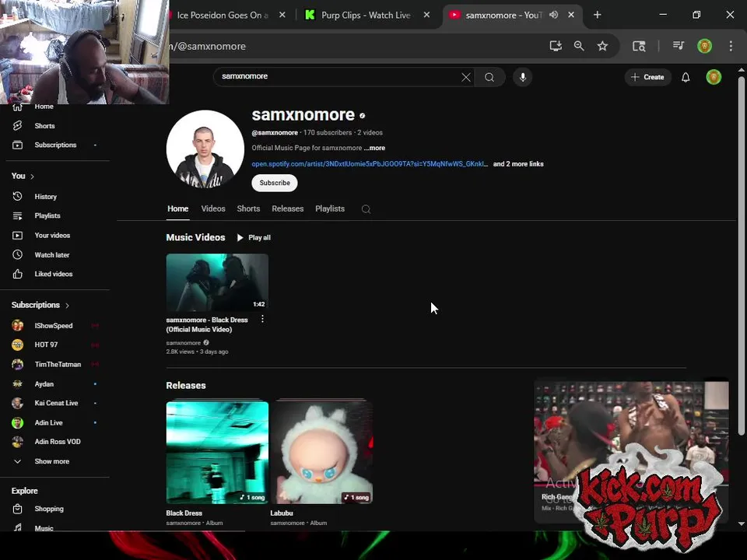Open Chrome profile avatar in toolbar
Viewport: 747px width, 560px height.
click(x=704, y=46)
